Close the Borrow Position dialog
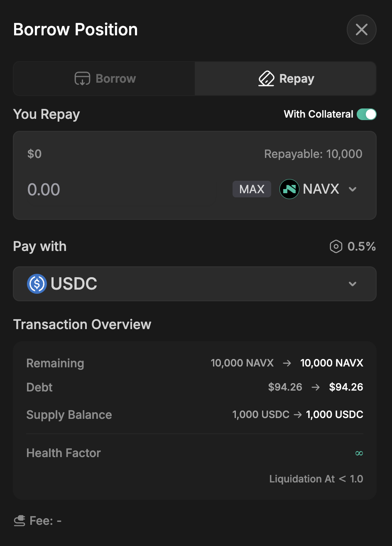 click(x=361, y=30)
